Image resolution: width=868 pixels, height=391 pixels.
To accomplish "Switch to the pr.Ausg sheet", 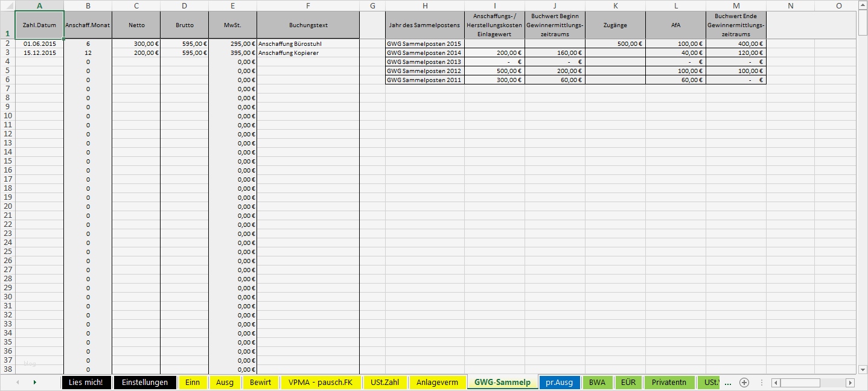I will tap(559, 381).
